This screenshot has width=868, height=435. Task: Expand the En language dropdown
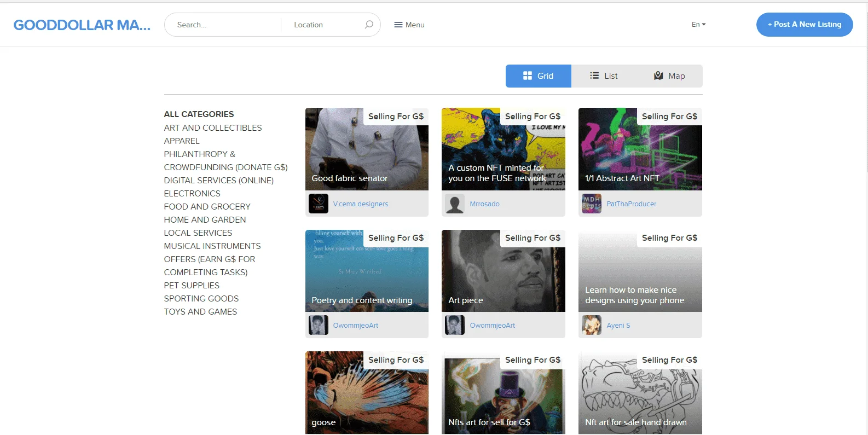pos(698,25)
